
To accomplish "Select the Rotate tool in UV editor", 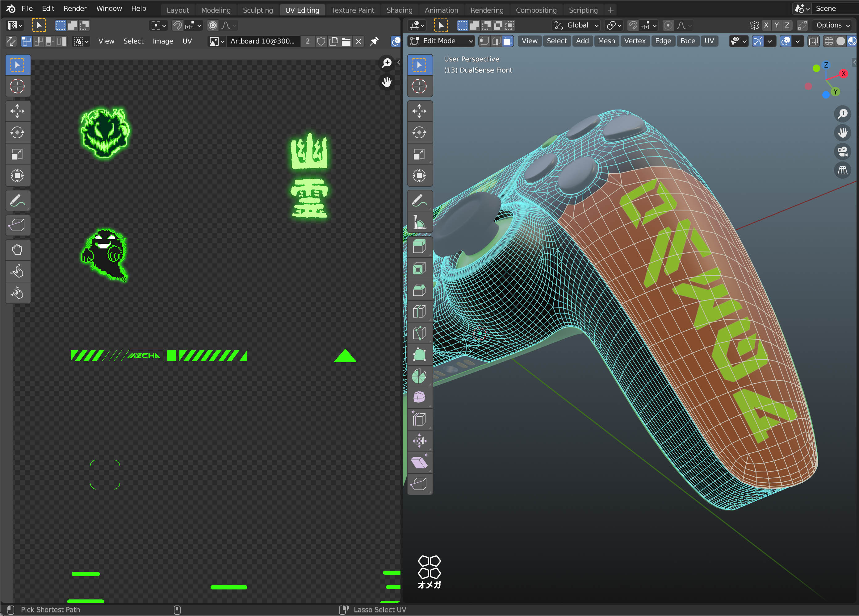I will [17, 133].
